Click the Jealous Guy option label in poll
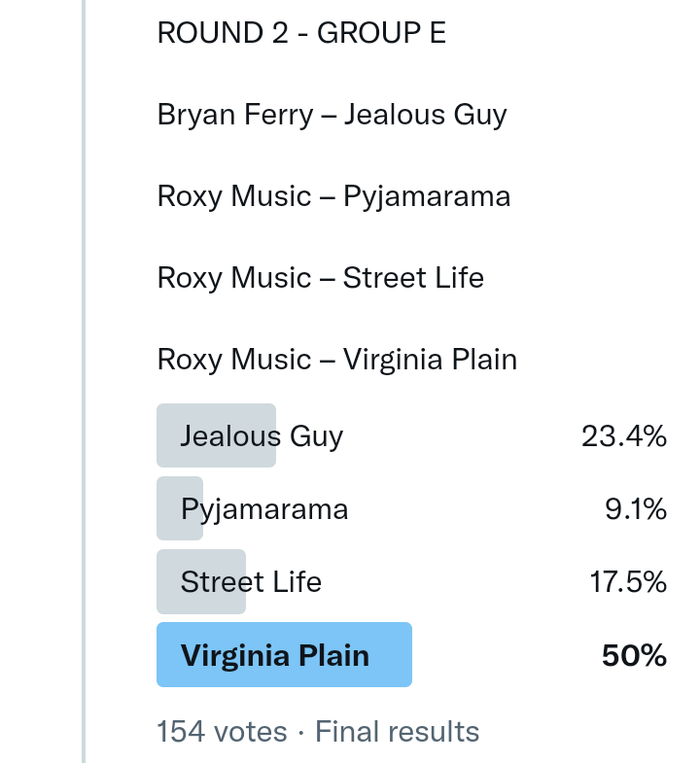Image resolution: width=700 pixels, height=763 pixels. pyautogui.click(x=262, y=436)
